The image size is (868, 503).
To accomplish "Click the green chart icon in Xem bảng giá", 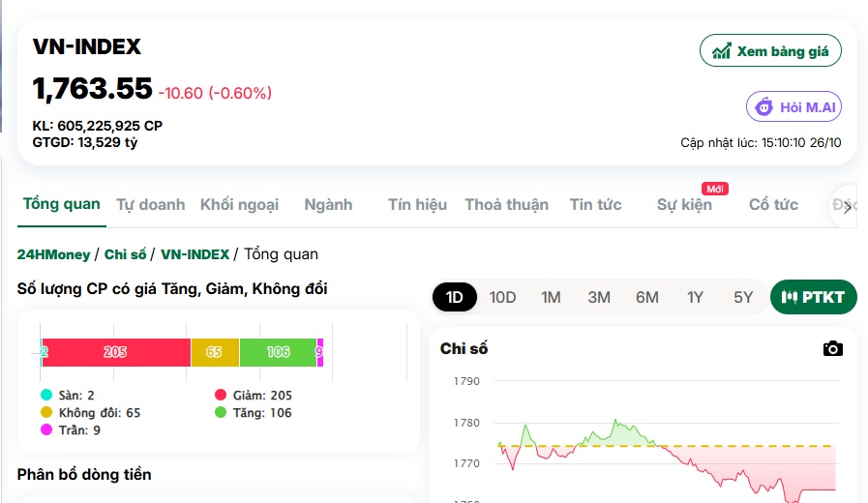I will point(721,51).
